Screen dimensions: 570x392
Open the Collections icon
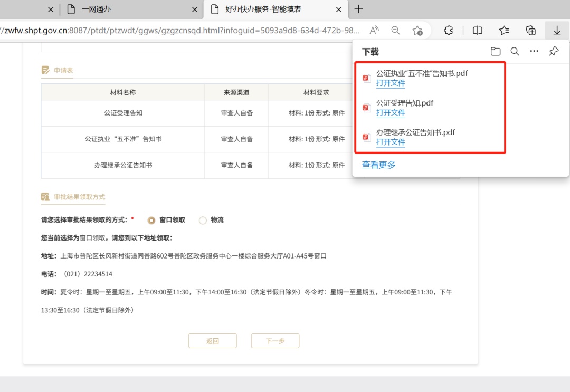531,31
